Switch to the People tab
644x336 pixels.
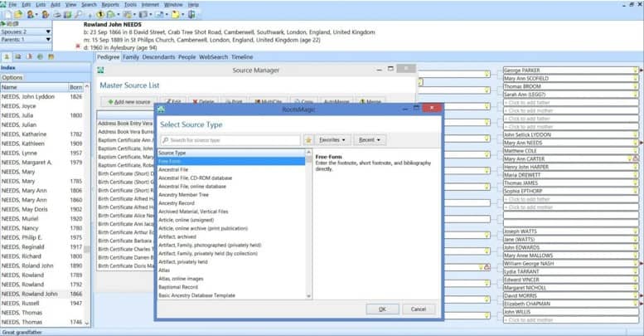[186, 57]
